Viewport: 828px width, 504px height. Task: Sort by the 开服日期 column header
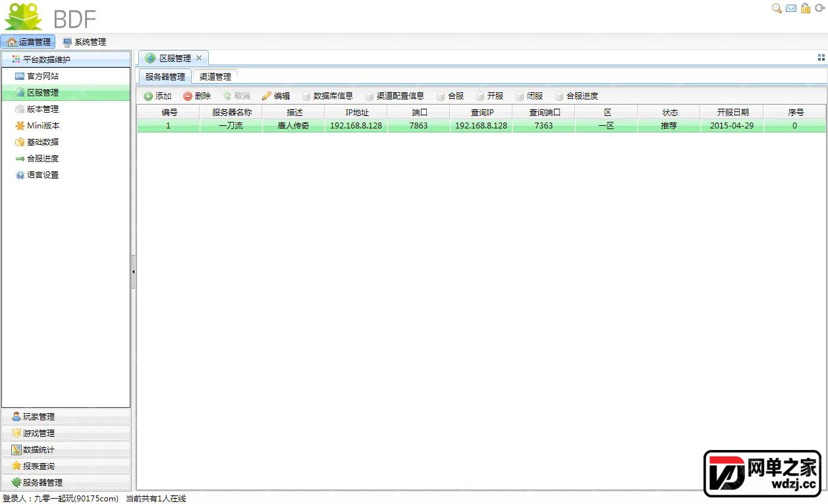coord(732,113)
